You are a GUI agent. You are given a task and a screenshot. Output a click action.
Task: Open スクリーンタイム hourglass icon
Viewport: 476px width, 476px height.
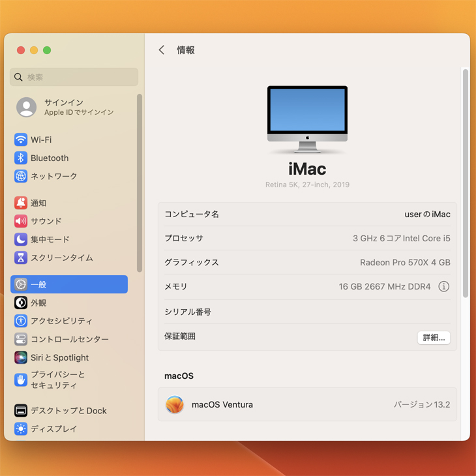pos(21,258)
